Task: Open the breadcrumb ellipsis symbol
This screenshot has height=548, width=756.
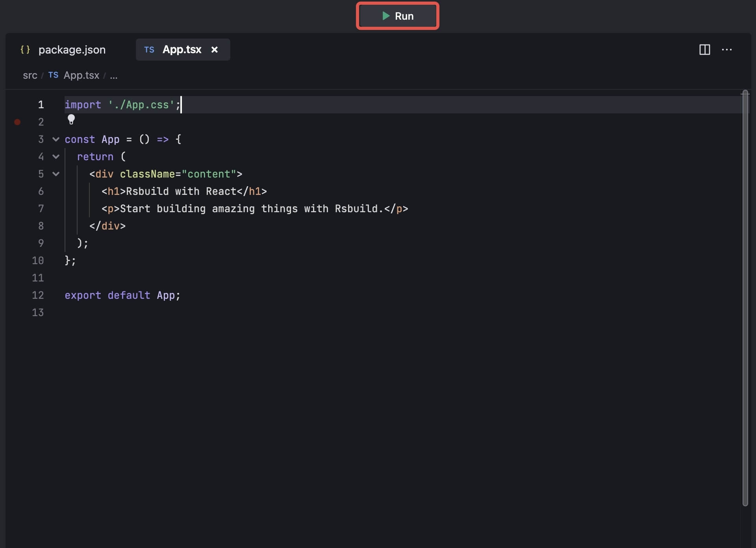Action: point(114,75)
